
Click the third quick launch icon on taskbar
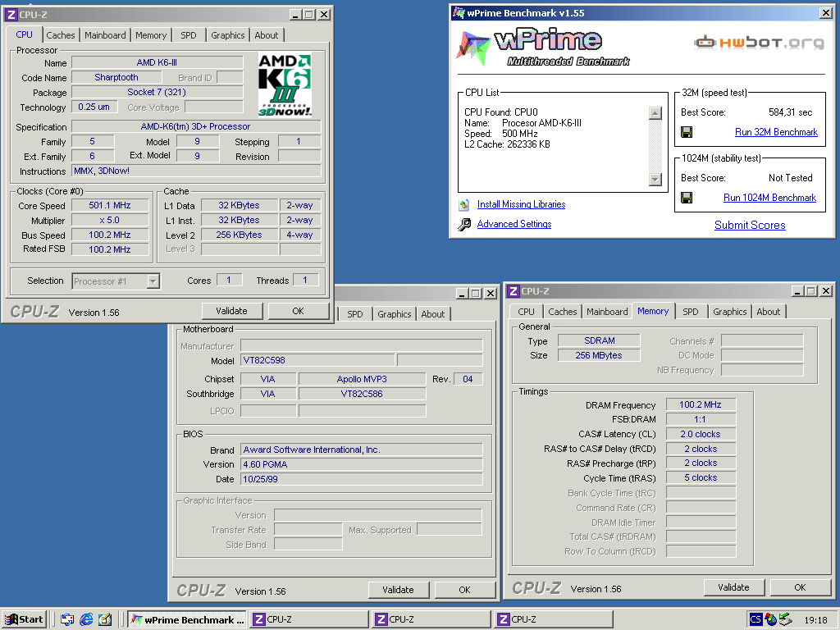(105, 619)
